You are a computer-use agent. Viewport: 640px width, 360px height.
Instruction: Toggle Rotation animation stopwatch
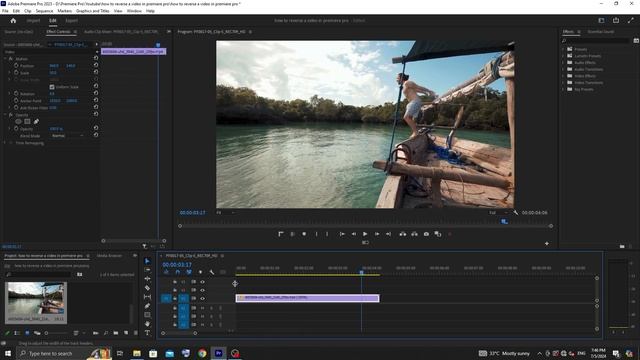click(x=16, y=93)
